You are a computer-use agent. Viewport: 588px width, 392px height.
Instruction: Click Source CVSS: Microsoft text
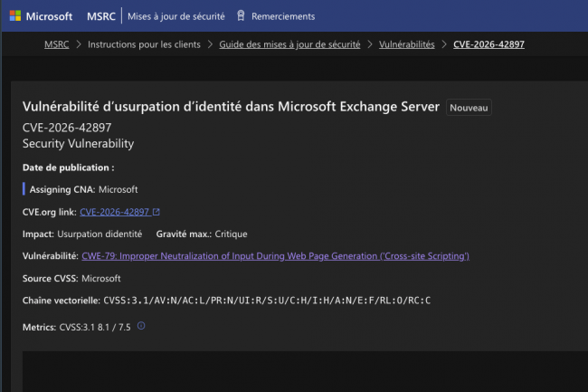[x=71, y=278]
